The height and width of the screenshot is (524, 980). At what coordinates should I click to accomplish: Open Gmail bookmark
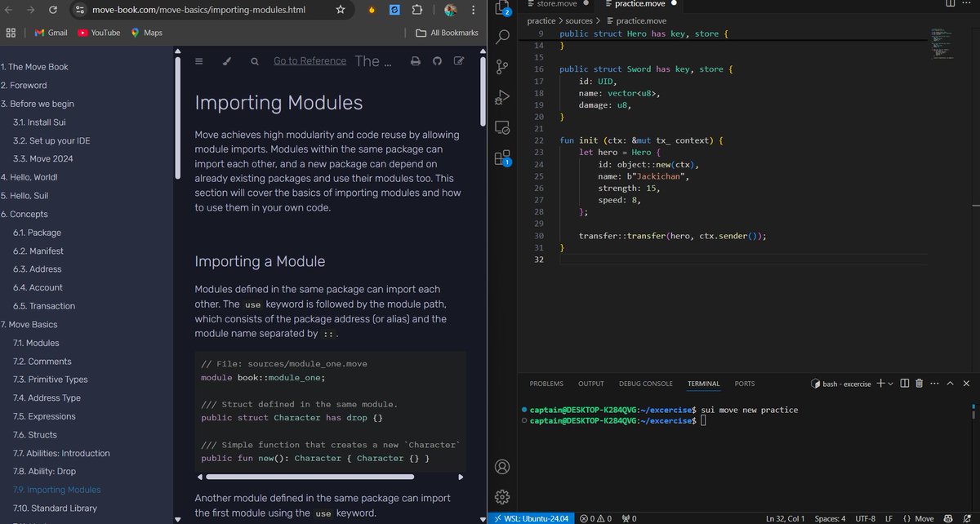(51, 33)
